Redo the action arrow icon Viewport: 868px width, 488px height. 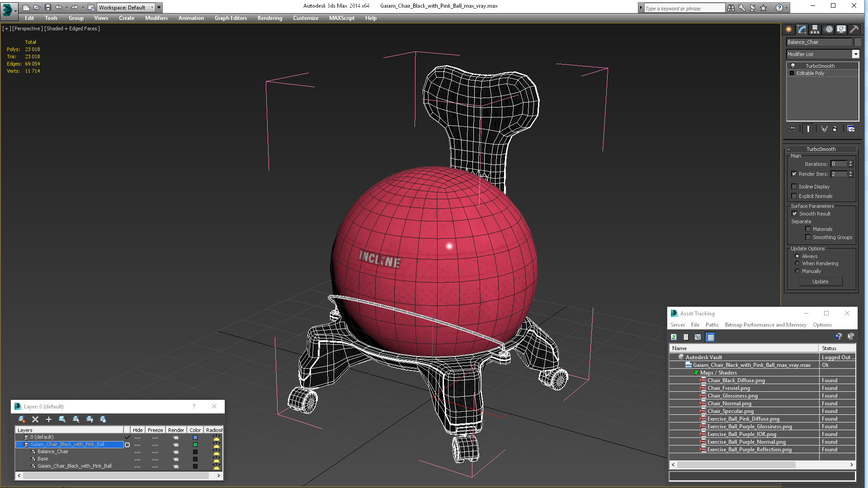(x=75, y=7)
